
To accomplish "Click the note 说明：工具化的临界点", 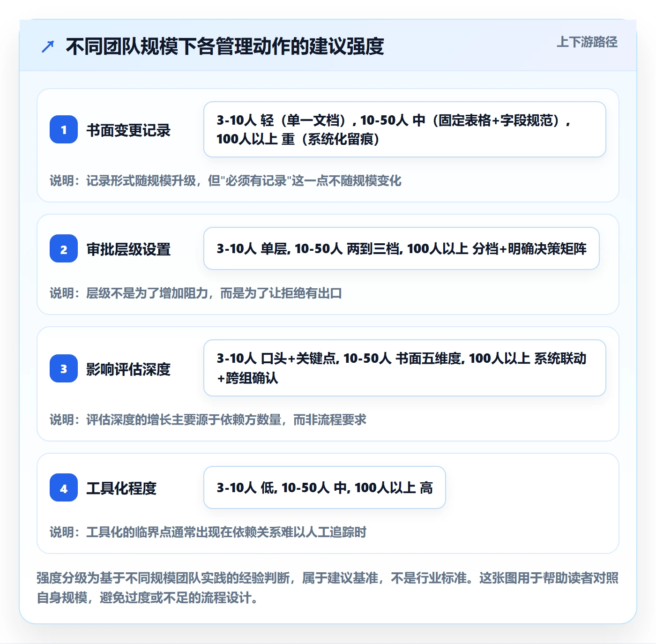I will coord(208,532).
